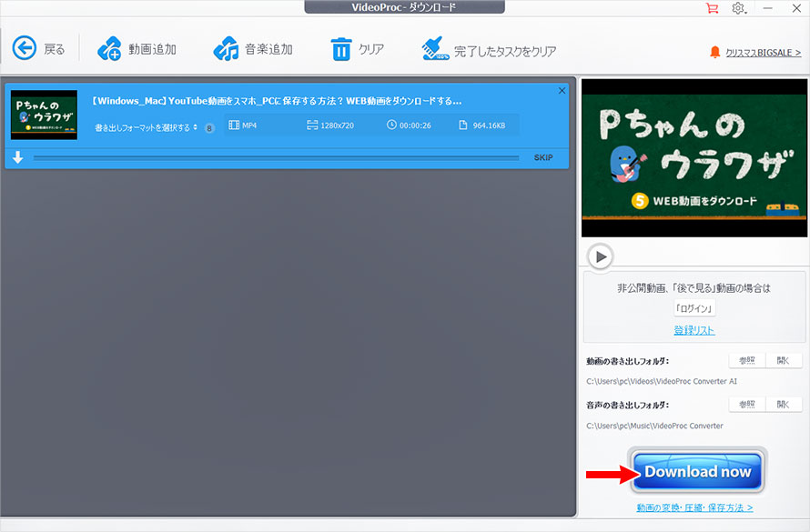Open the 登録リスト link
The height and width of the screenshot is (532, 810).
694,329
